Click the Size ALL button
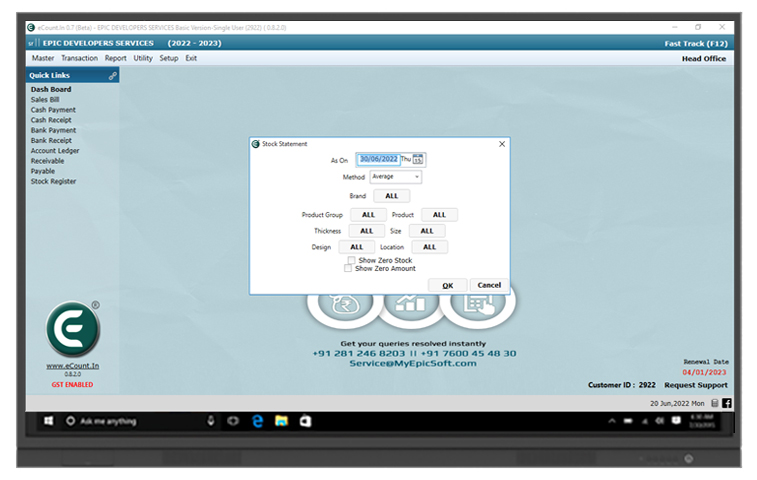757x480 pixels. 427,231
